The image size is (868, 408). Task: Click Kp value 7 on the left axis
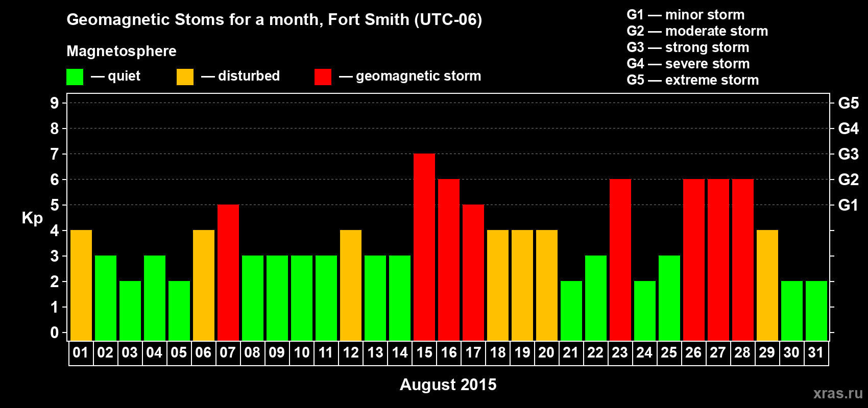click(x=55, y=154)
